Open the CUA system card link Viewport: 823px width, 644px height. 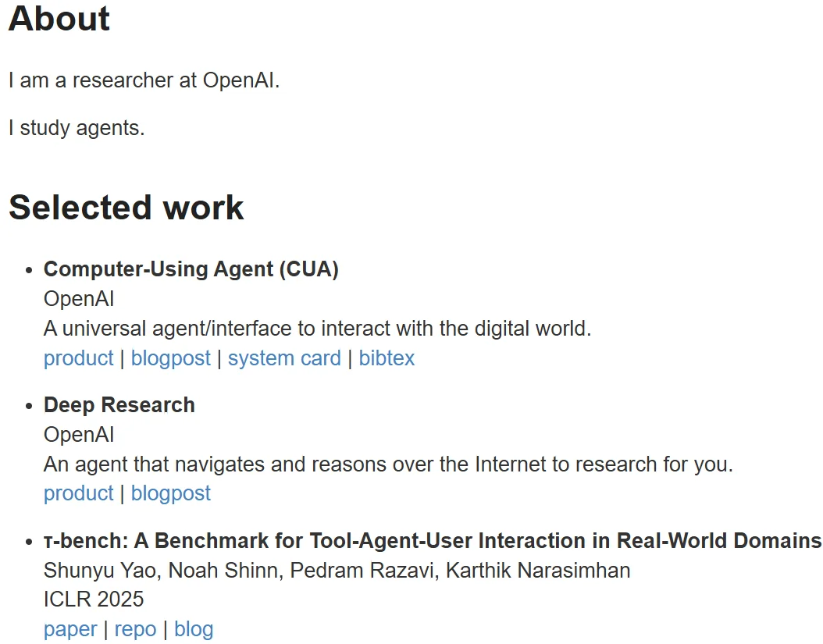click(284, 358)
